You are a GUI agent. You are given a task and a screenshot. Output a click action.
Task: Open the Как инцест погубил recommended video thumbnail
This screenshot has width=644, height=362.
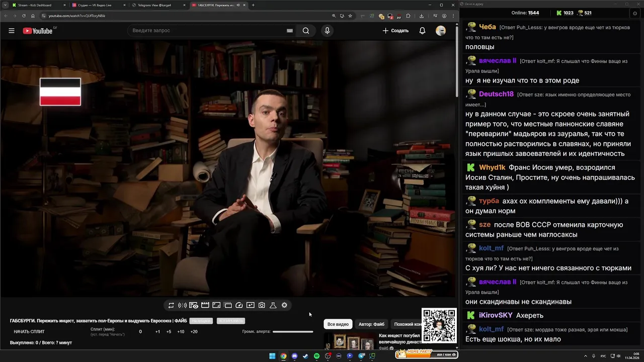pos(350,342)
